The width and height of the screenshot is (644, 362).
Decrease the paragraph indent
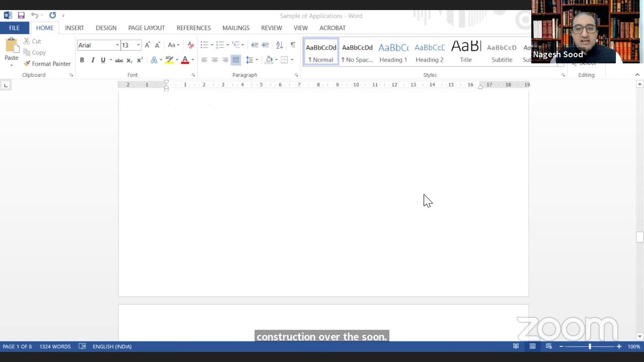[255, 45]
